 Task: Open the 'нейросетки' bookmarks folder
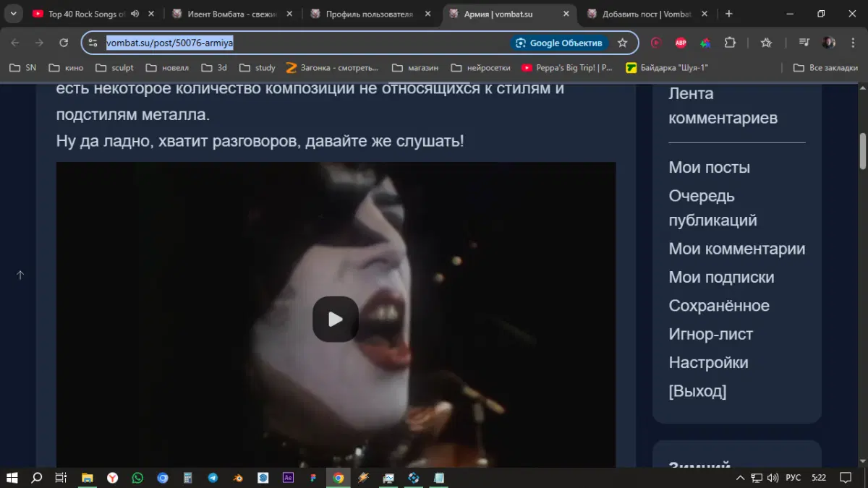(480, 67)
